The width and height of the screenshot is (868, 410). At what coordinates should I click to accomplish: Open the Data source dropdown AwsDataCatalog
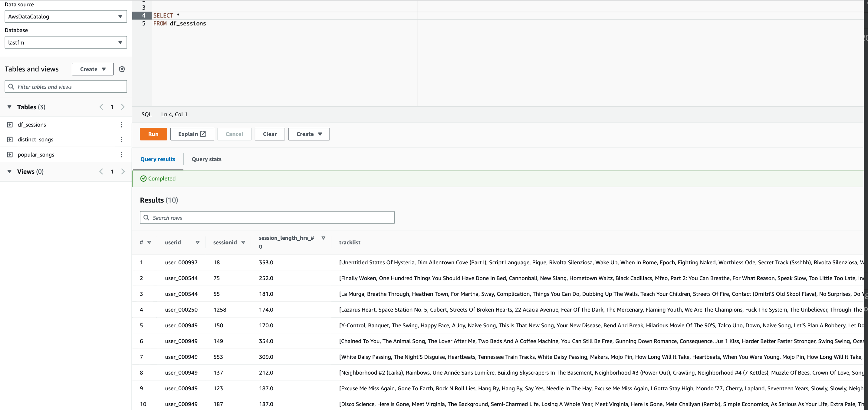click(66, 17)
